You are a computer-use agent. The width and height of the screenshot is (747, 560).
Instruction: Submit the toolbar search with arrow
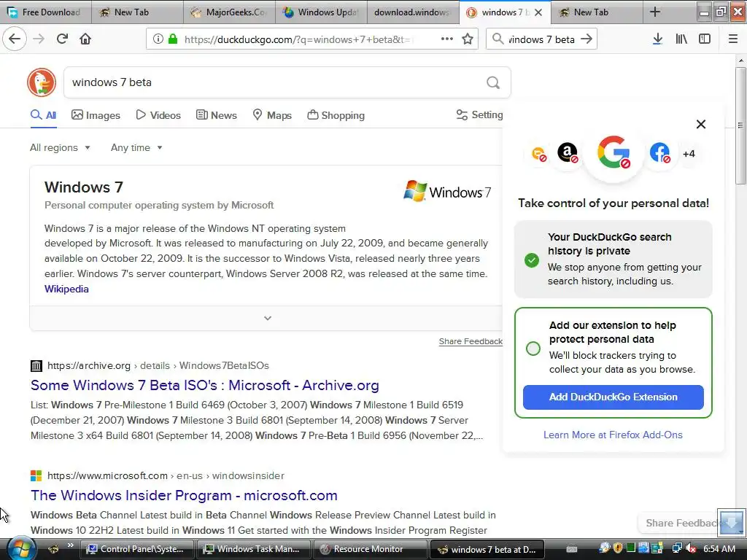pos(587,39)
